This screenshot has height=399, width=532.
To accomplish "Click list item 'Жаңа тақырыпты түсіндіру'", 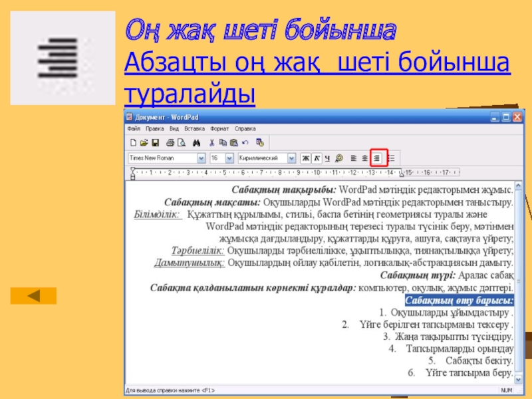I will click(454, 336).
